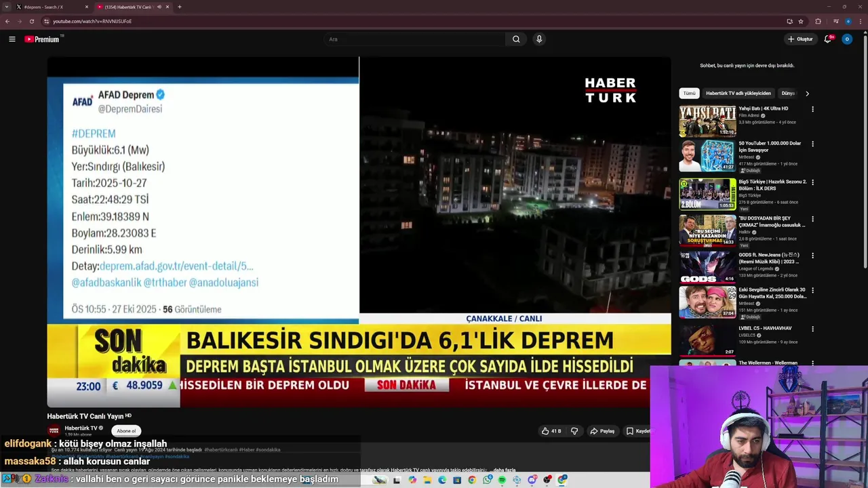Expand description with 'daha fazla'
The width and height of the screenshot is (868, 488).
click(504, 470)
